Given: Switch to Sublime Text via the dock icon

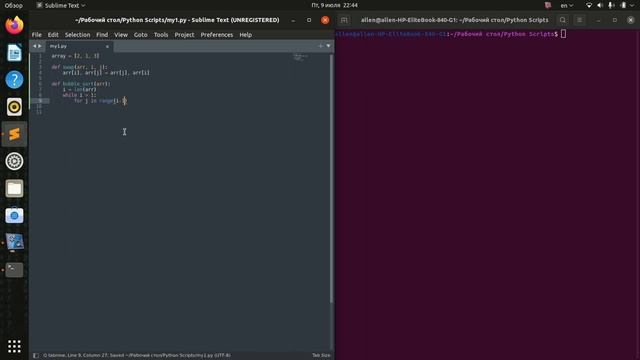Looking at the screenshot, I should point(14,134).
